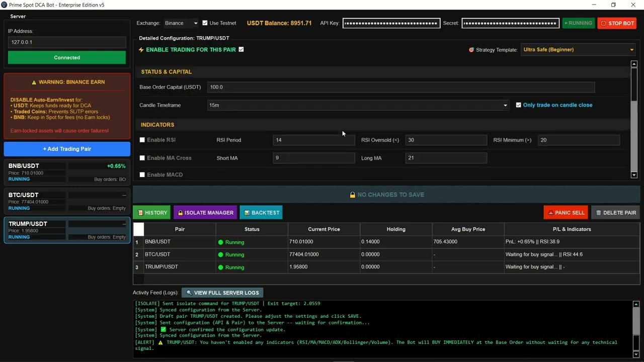Click the Running status indicator button
644x362 pixels.
(x=578, y=23)
